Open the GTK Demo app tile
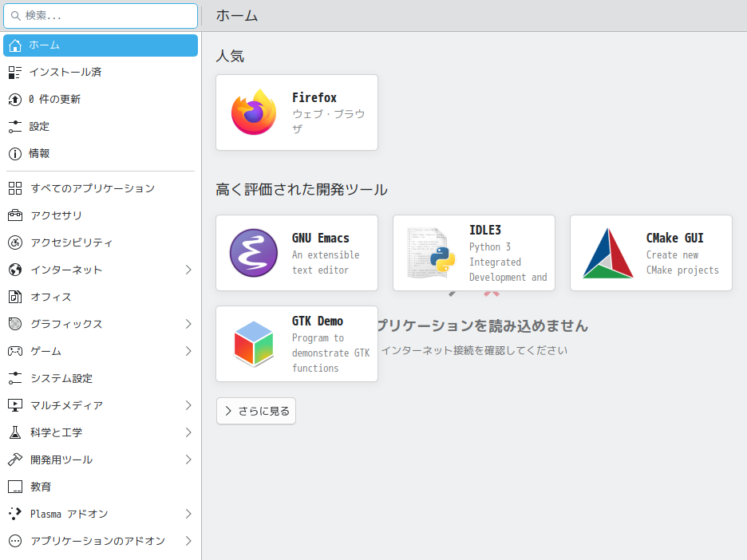This screenshot has width=747, height=560. point(296,344)
